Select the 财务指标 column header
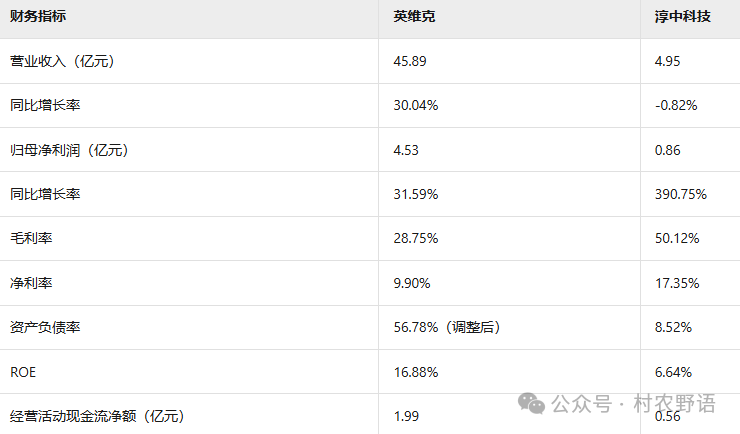Screen dimensions: 740x434 click(38, 16)
